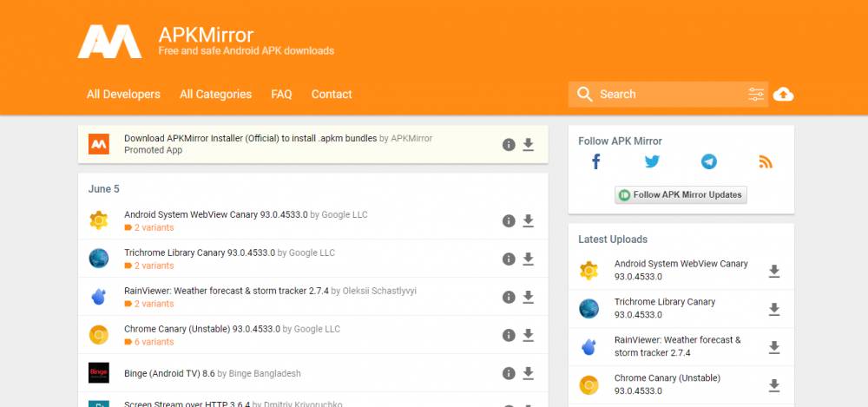Open Chrome Canary (Unstable) in Latest Uploads
Image resolution: width=868 pixels, height=407 pixels.
(667, 384)
